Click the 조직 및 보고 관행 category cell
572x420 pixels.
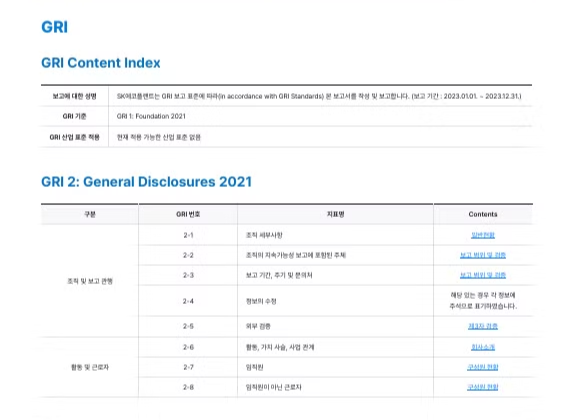point(90,281)
